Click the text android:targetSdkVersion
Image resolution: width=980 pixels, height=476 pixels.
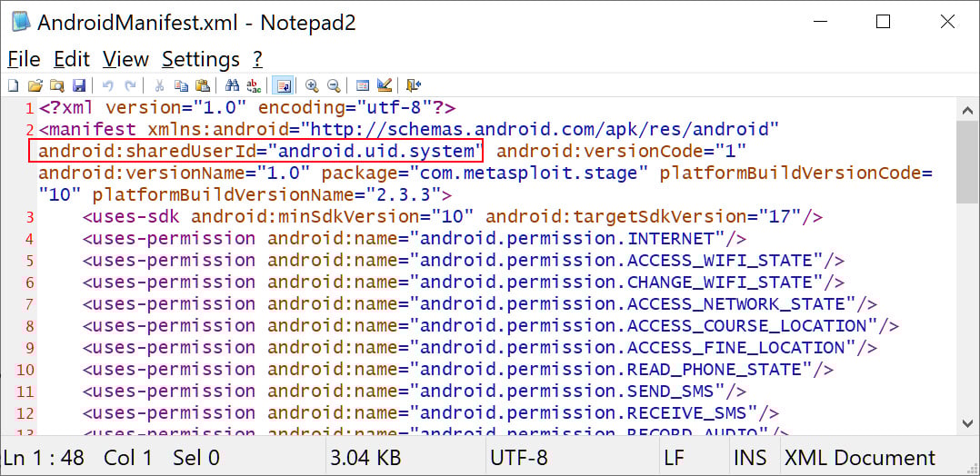(x=615, y=217)
